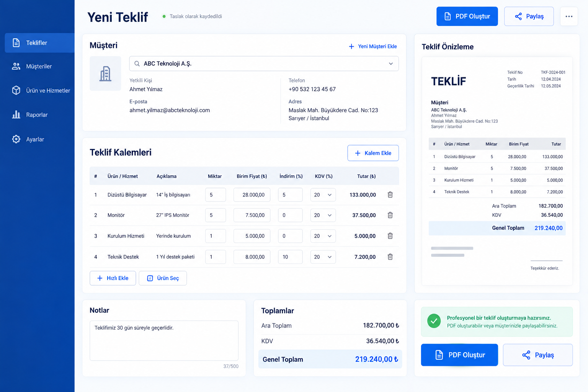Click the discount field for Dizüstü Bilgisayar
588x392 pixels.
[291, 195]
